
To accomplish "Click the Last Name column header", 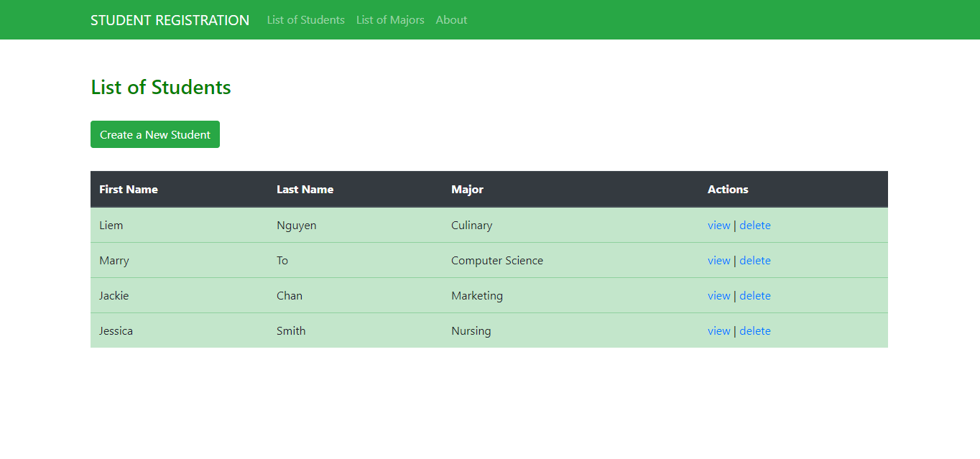I will (305, 190).
